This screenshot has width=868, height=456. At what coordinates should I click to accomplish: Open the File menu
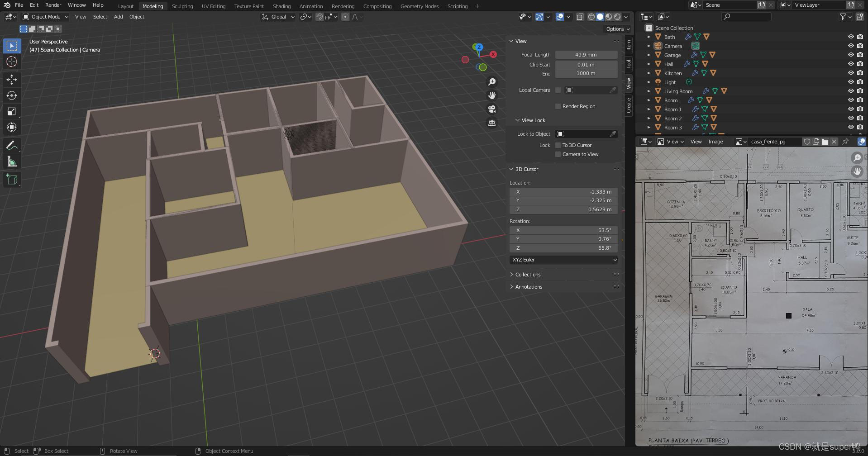19,5
